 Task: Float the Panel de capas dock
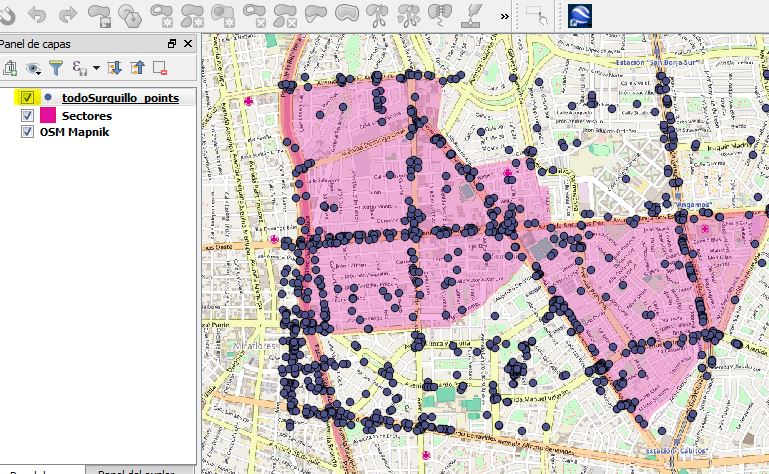[x=172, y=44]
